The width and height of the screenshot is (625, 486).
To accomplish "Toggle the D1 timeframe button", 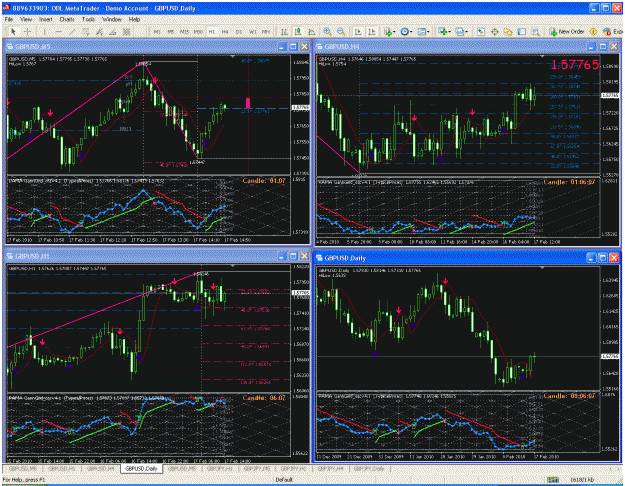I will 238,31.
